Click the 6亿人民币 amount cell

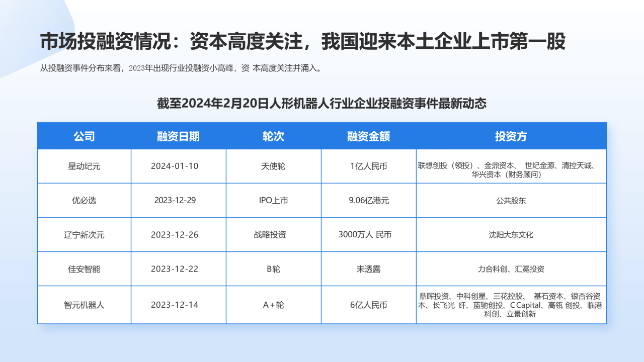(x=369, y=305)
